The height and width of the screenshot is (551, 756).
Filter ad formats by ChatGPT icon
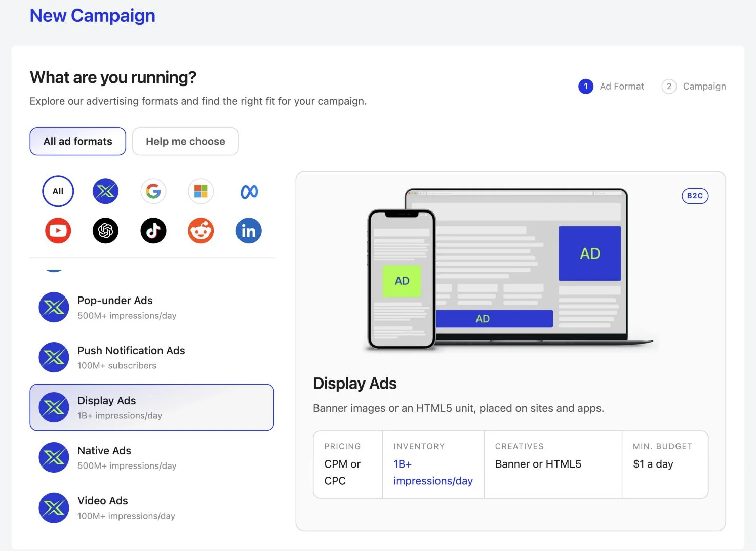point(105,231)
